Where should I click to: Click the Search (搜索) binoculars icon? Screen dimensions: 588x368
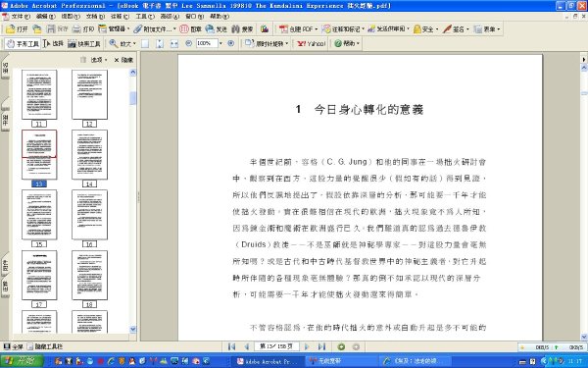[235, 28]
